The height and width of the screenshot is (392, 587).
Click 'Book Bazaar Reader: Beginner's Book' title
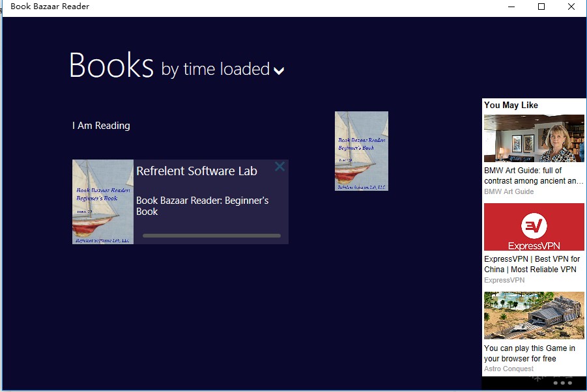(202, 206)
